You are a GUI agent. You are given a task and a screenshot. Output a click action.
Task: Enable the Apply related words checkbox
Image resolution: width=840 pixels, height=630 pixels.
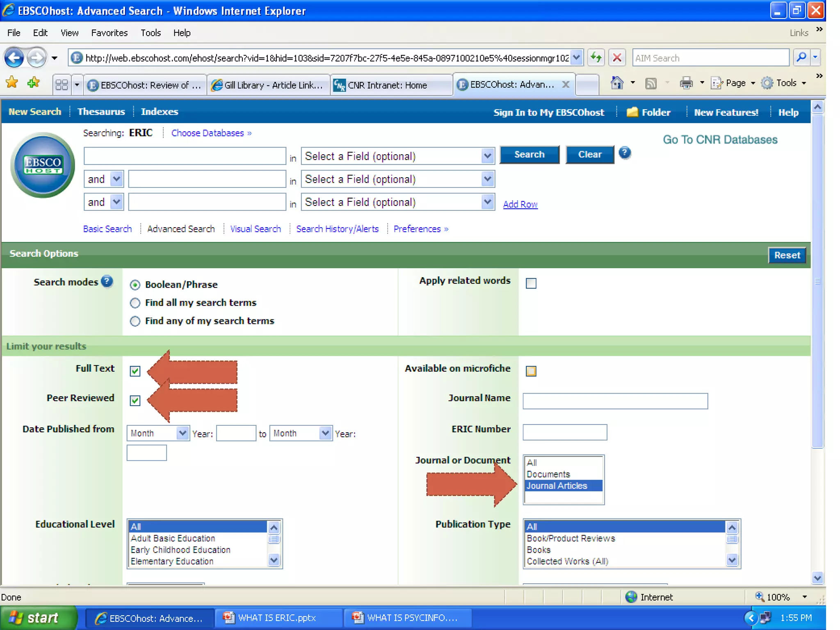pos(531,283)
